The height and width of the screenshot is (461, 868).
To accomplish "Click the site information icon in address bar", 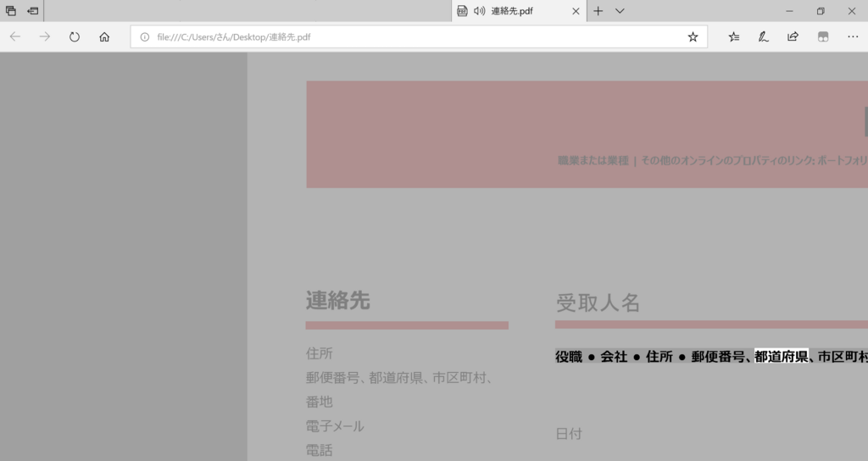I will tap(144, 37).
